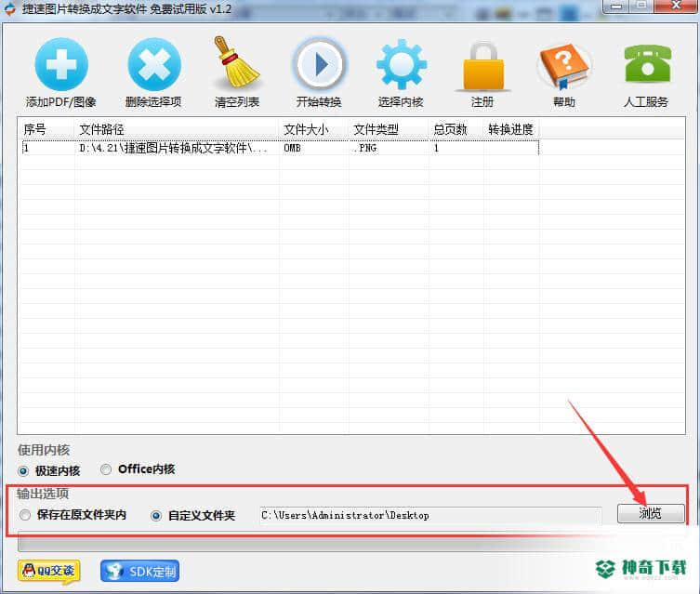Select the Office内核 radio button
Image resolution: width=700 pixels, height=594 pixels.
(106, 469)
